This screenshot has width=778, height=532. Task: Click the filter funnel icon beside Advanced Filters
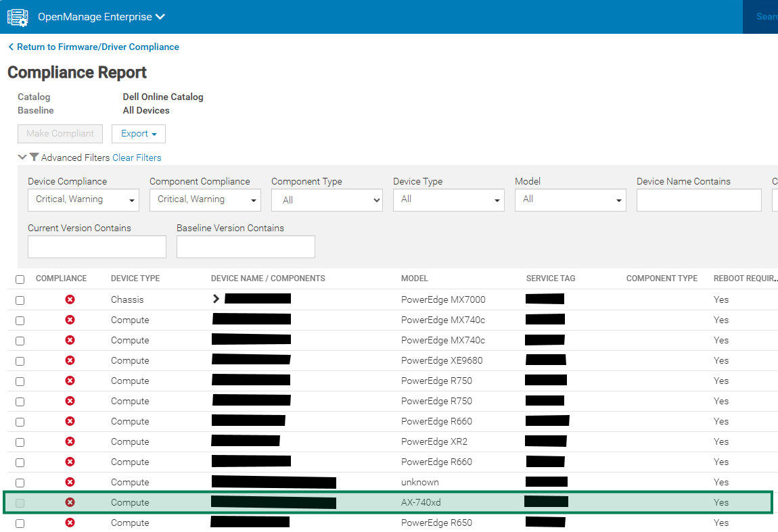(x=35, y=158)
